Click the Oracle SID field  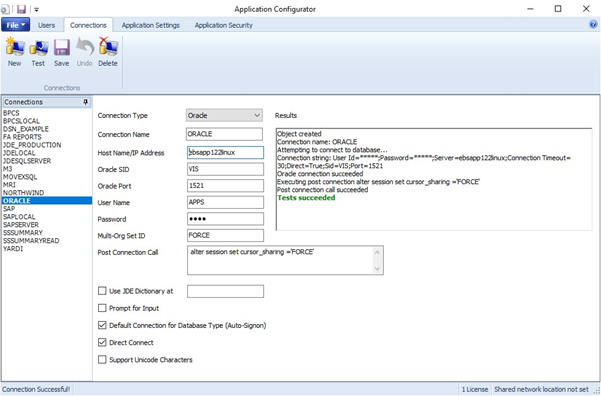coord(225,169)
